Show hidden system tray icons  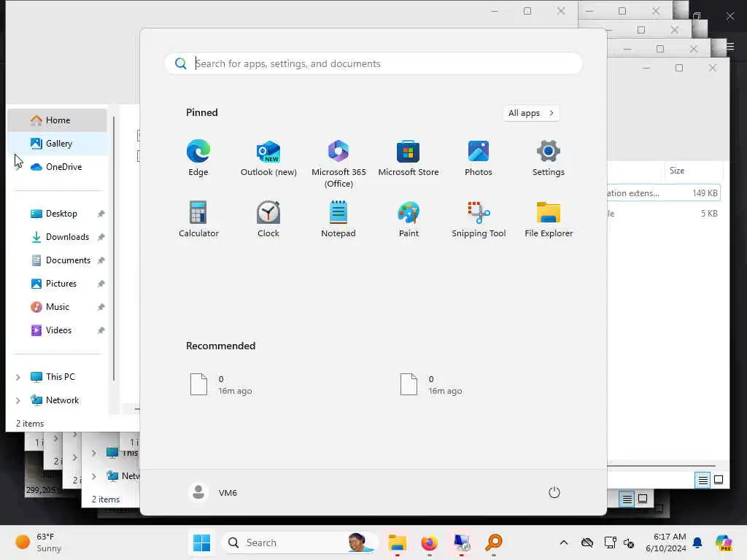(x=564, y=542)
